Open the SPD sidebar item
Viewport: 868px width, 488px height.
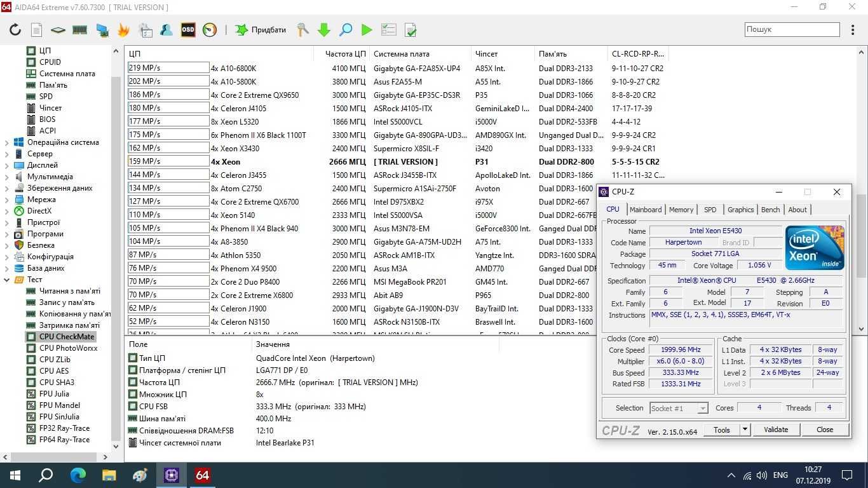(46, 97)
